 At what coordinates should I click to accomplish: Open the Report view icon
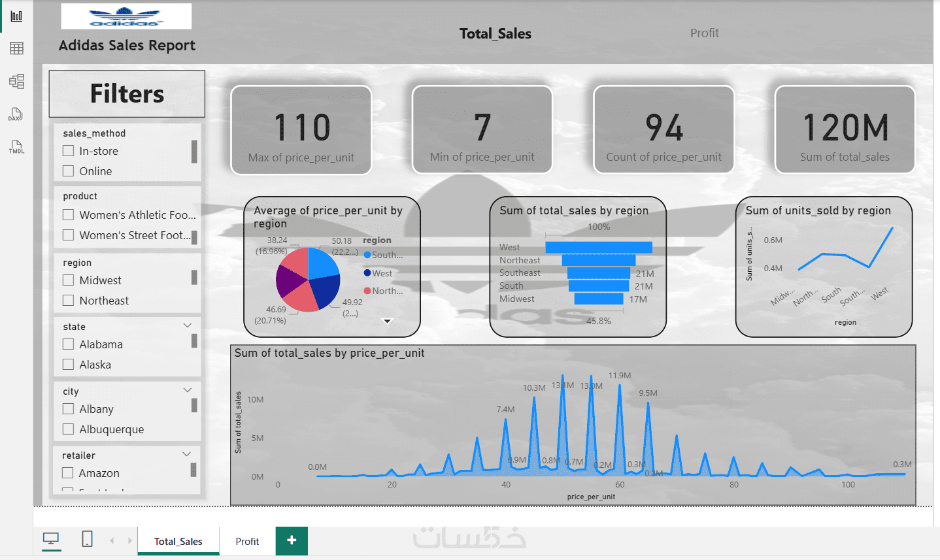pos(16,16)
